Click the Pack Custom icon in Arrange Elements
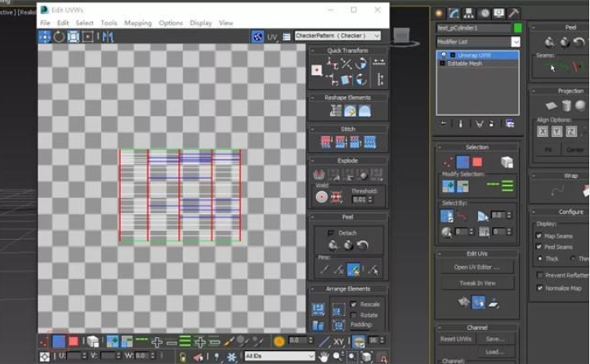The height and width of the screenshot is (364, 590). tap(318, 309)
